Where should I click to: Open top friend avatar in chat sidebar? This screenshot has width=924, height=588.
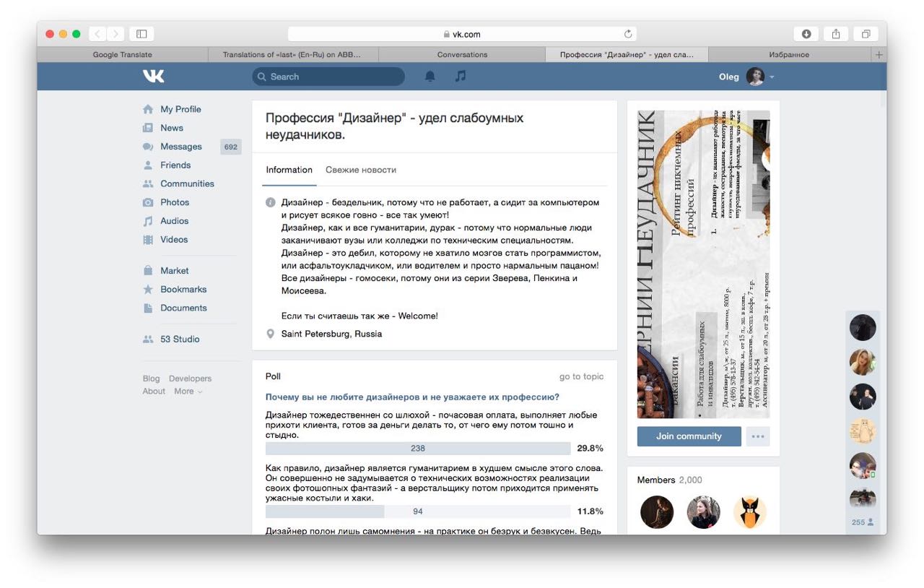tap(863, 327)
